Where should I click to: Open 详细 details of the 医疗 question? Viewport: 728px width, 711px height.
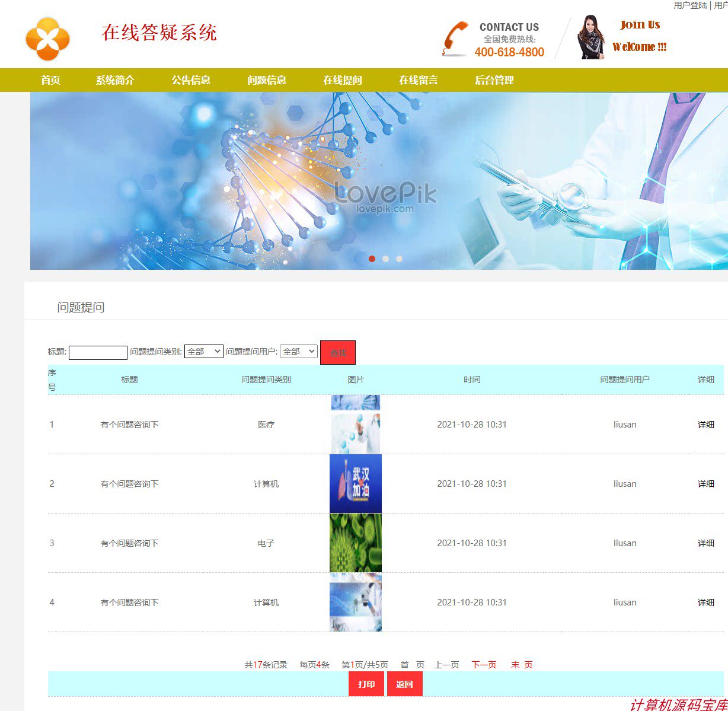click(705, 425)
